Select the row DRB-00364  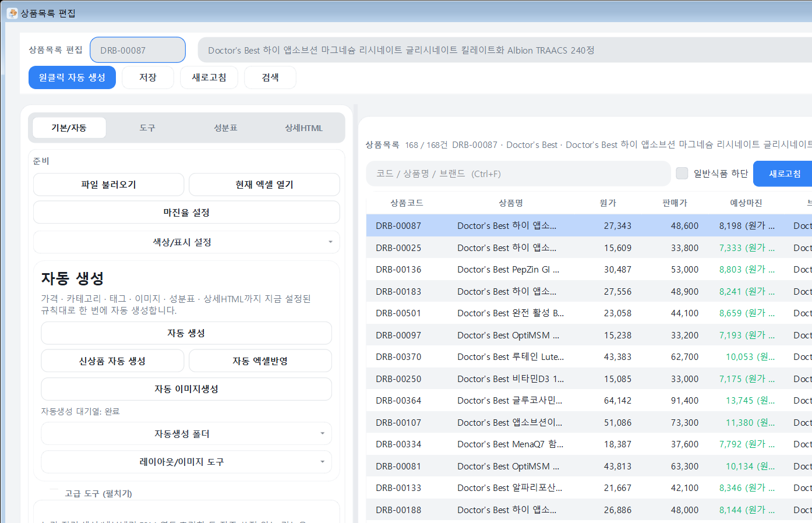coord(589,401)
